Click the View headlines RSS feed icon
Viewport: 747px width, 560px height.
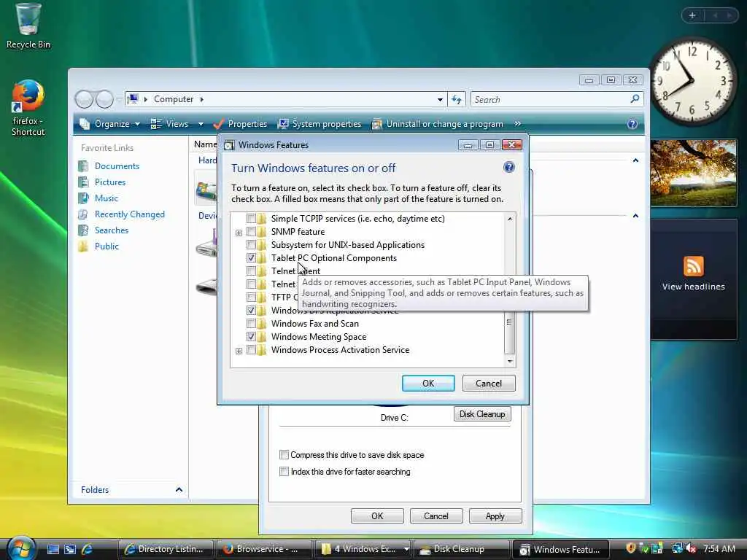point(693,265)
